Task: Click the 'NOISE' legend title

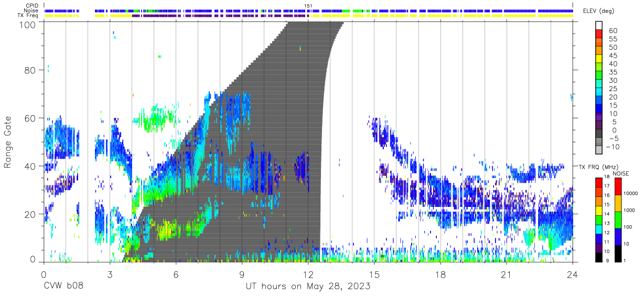Action: pos(620,173)
